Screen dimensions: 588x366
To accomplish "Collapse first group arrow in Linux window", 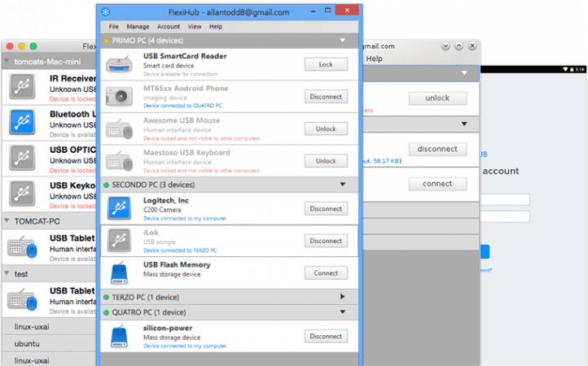I will click(x=464, y=73).
